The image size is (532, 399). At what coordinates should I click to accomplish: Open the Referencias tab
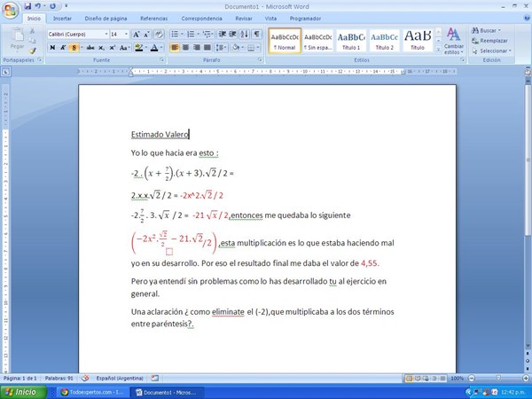point(154,19)
